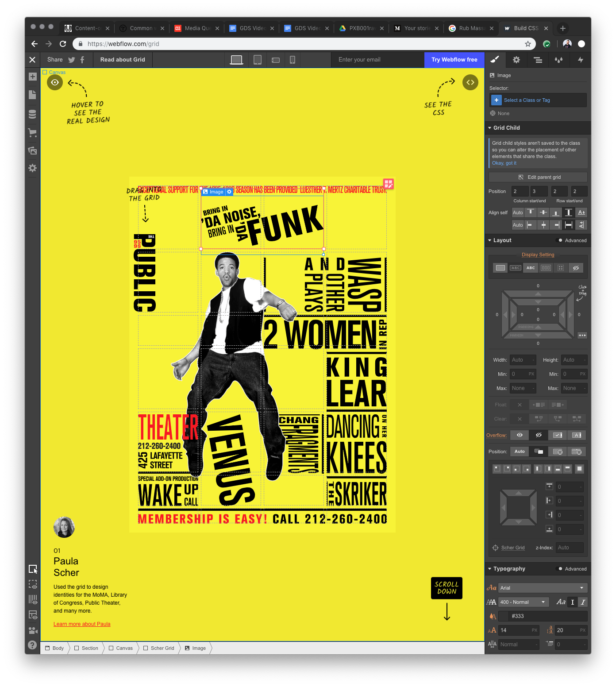The width and height of the screenshot is (616, 687).
Task: Click Try Webflow free button
Action: 454,60
